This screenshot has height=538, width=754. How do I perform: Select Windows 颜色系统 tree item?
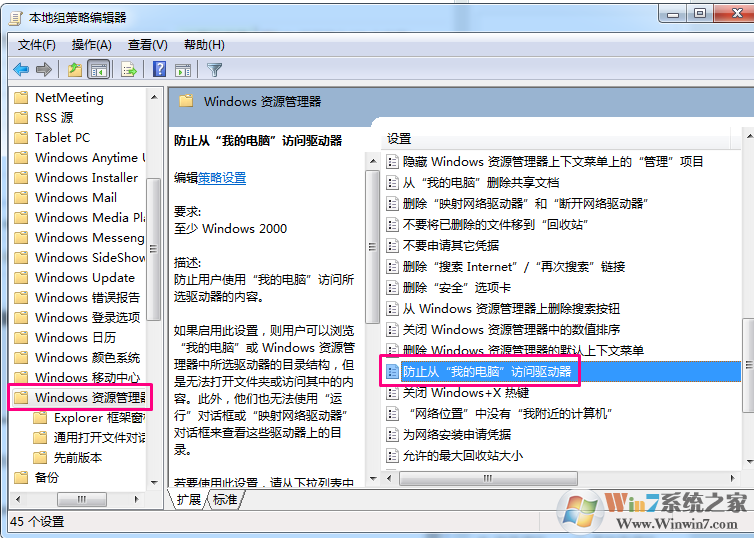coord(88,358)
